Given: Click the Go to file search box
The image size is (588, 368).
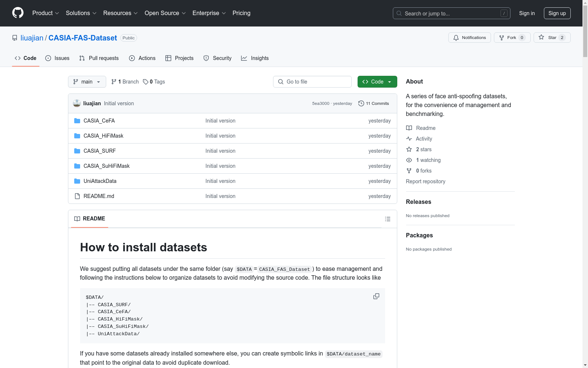Looking at the screenshot, I should (x=312, y=82).
